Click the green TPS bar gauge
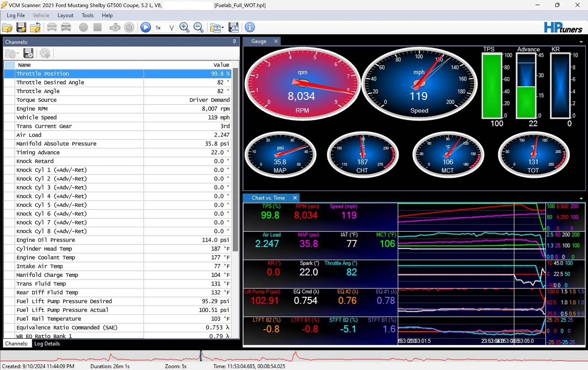The width and height of the screenshot is (588, 370). (492, 86)
